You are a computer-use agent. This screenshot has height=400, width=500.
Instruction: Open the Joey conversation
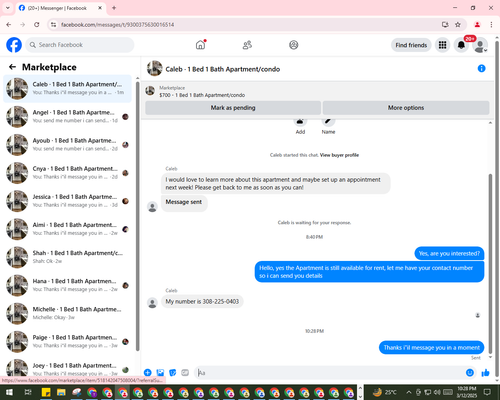(67, 368)
